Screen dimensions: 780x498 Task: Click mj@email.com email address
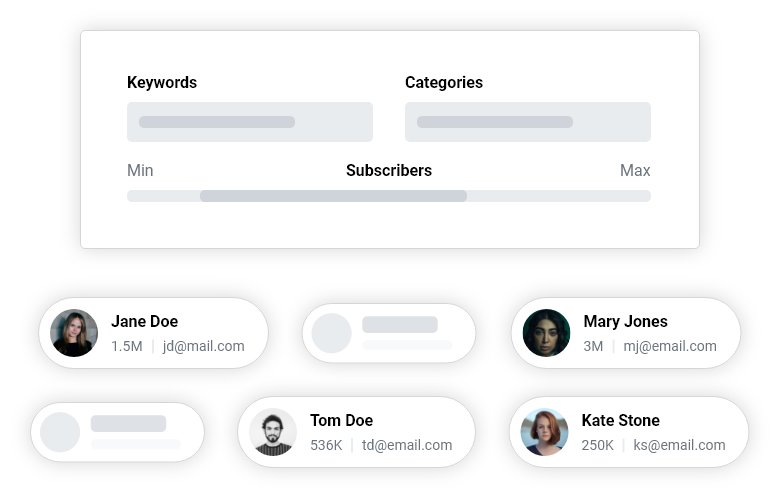point(670,346)
